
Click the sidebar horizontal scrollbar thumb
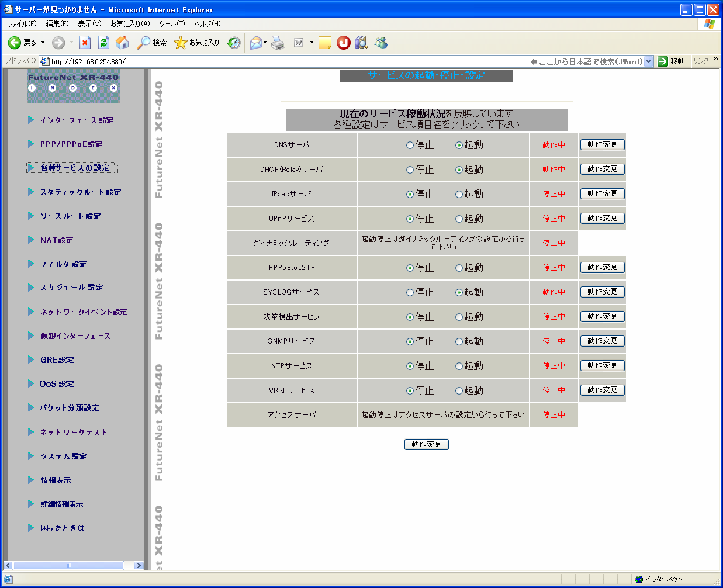coord(69,565)
